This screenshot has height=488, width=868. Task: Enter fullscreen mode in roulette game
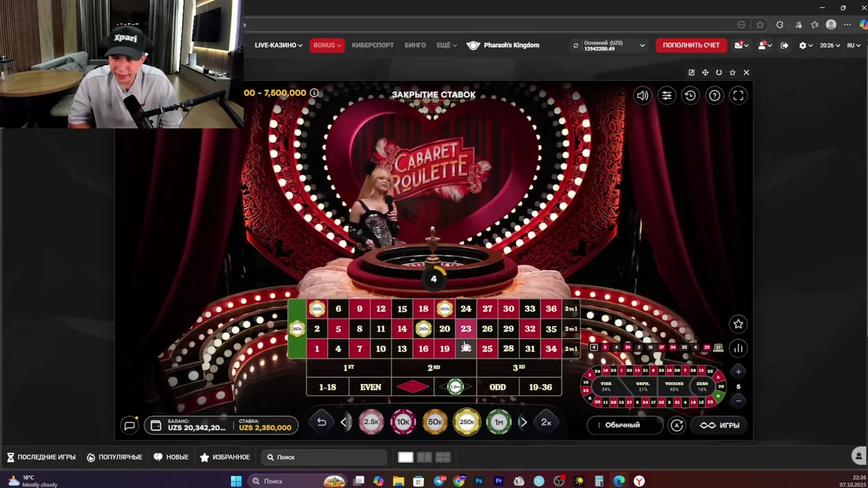point(738,96)
